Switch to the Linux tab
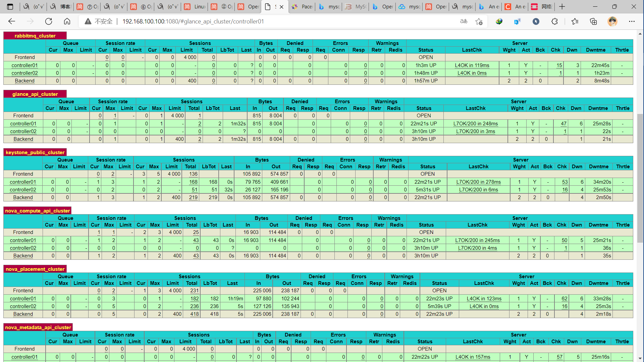The width and height of the screenshot is (644, 362). point(195,6)
